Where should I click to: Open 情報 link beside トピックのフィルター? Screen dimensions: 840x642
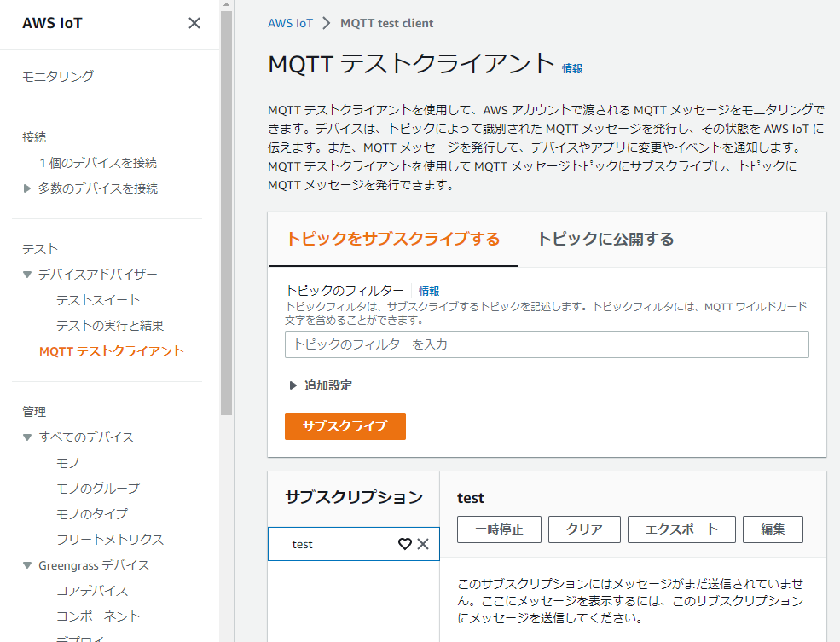[x=429, y=291]
